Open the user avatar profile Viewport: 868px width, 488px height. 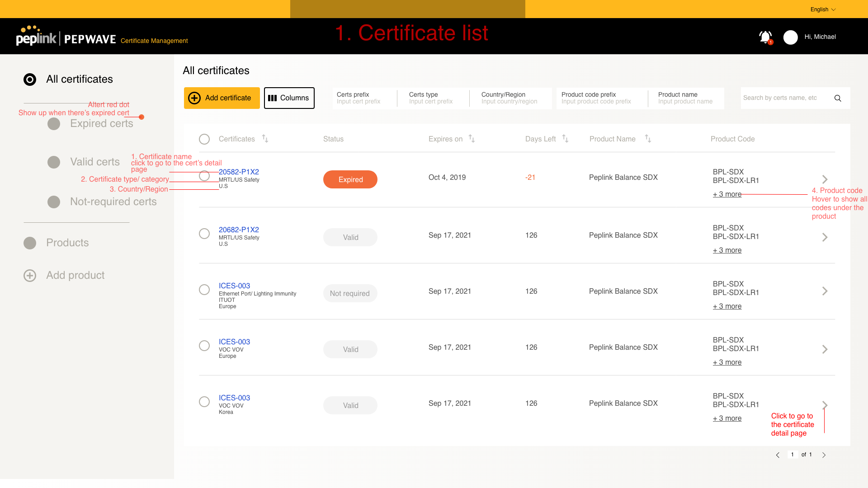(790, 37)
